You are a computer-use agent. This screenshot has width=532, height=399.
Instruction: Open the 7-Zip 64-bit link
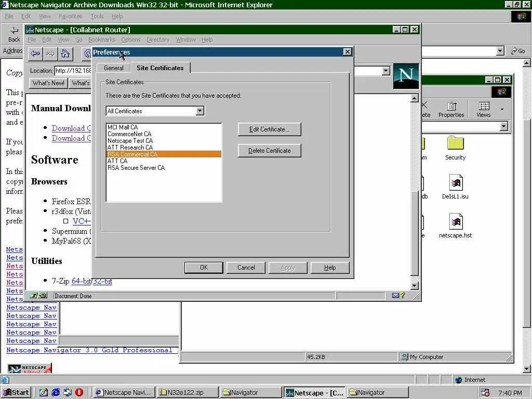point(81,281)
